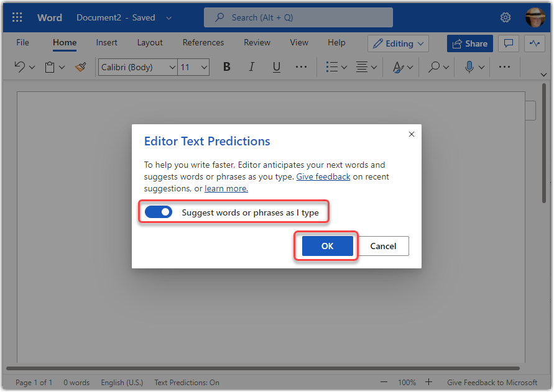Open the Insert ribbon tab
This screenshot has height=392, width=554.
click(x=107, y=43)
